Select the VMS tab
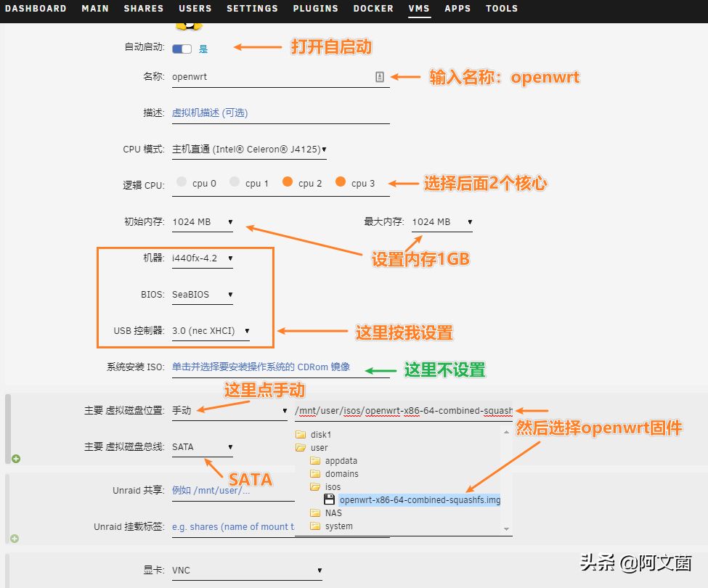708x588 pixels. coord(419,9)
